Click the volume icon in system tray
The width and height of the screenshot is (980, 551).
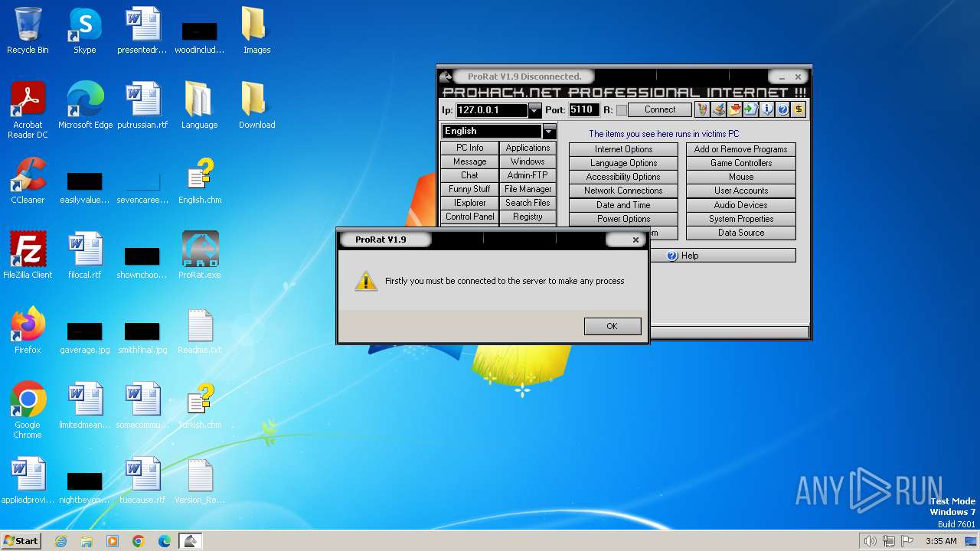coord(870,541)
